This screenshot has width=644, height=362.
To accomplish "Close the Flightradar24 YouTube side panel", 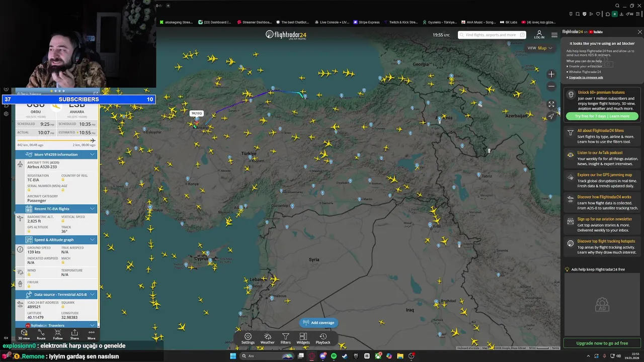I will (x=639, y=32).
